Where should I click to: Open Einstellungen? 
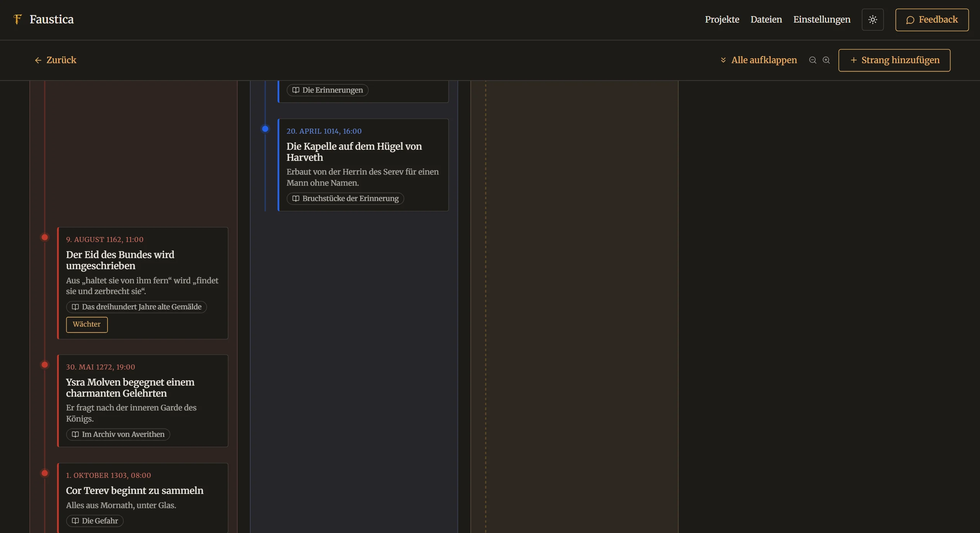[822, 20]
